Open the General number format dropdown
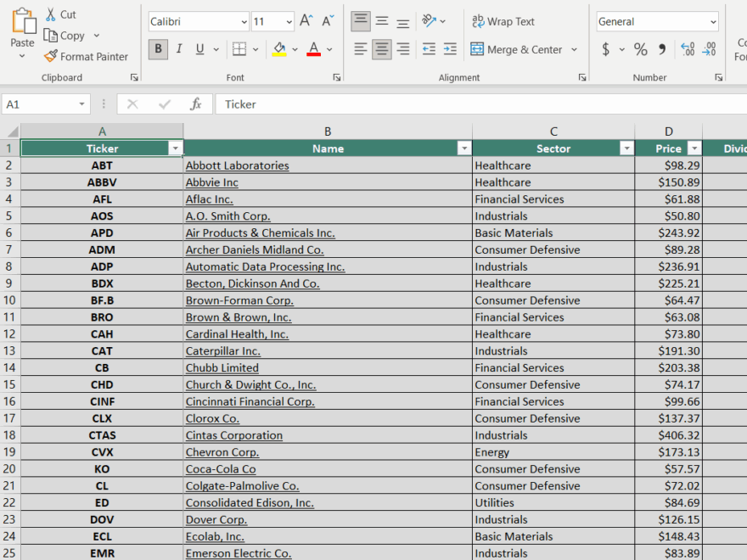Viewport: 747px width, 560px height. pyautogui.click(x=713, y=21)
